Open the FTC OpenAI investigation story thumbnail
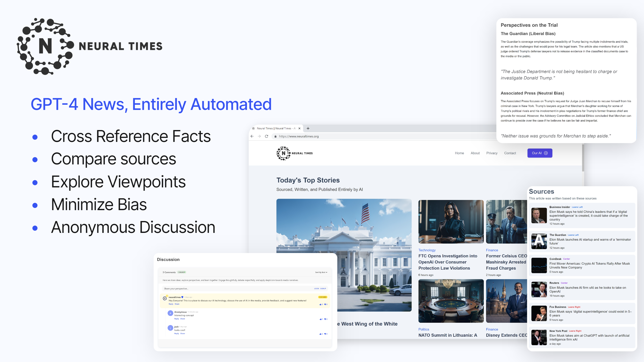Screen dimensions: 644x362 tap(451, 222)
